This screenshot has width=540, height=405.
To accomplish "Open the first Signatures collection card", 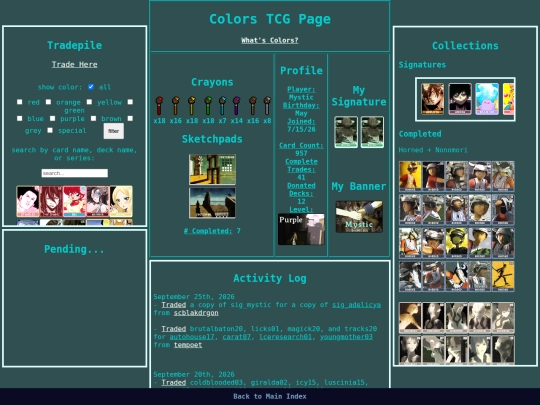I will point(433,99).
